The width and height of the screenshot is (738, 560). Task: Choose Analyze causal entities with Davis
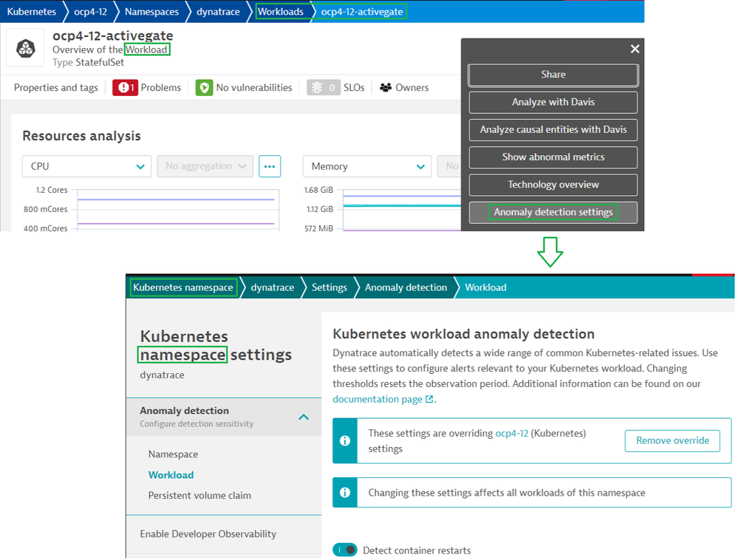(x=553, y=129)
